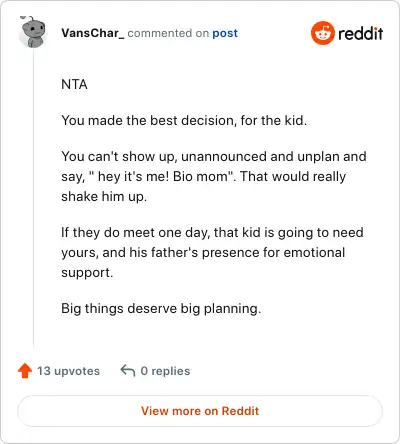This screenshot has height=444, width=400.
Task: Open the VansChar_ username profile
Action: [92, 33]
